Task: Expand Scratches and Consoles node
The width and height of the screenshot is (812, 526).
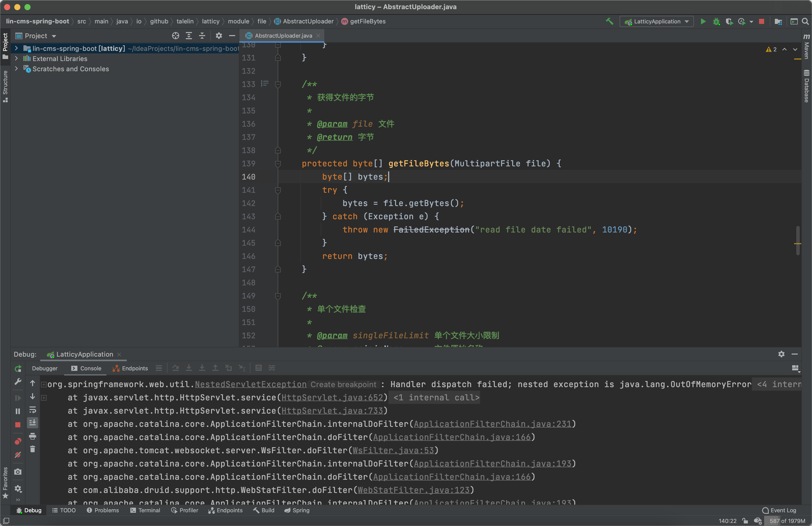Action: coord(16,68)
